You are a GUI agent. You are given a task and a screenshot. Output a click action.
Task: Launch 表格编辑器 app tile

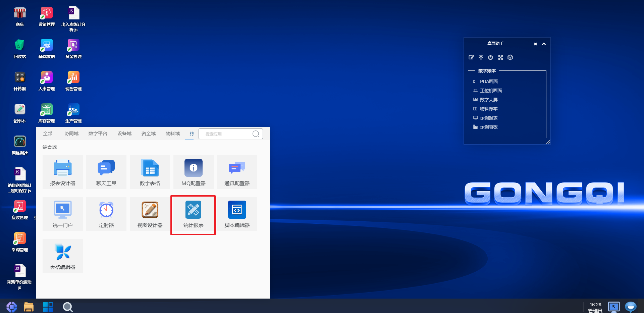[63, 256]
